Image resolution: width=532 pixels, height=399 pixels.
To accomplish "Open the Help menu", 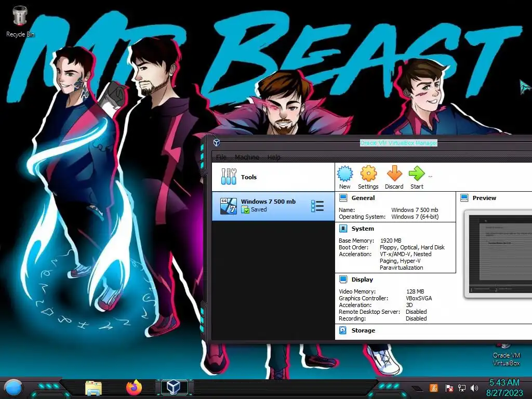I will (274, 157).
